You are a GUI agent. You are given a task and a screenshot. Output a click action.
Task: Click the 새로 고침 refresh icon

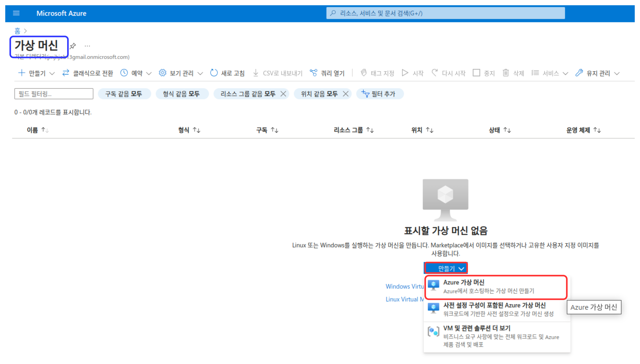click(x=214, y=73)
